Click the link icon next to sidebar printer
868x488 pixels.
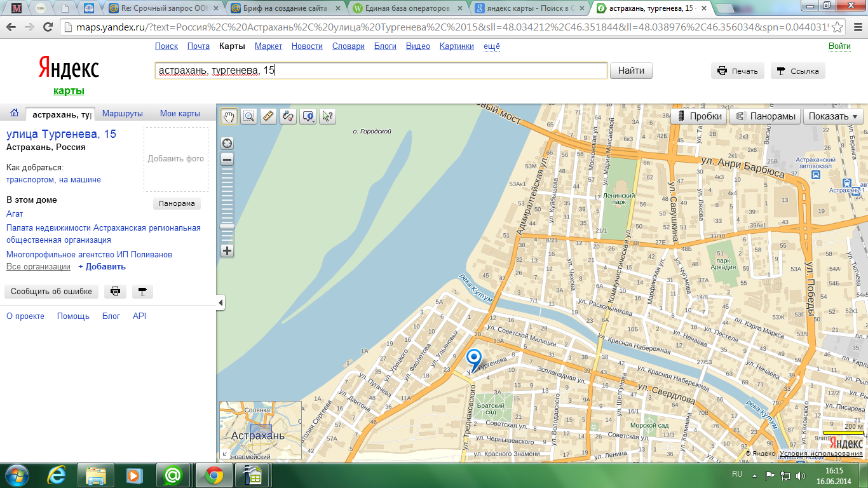pyautogui.click(x=142, y=292)
